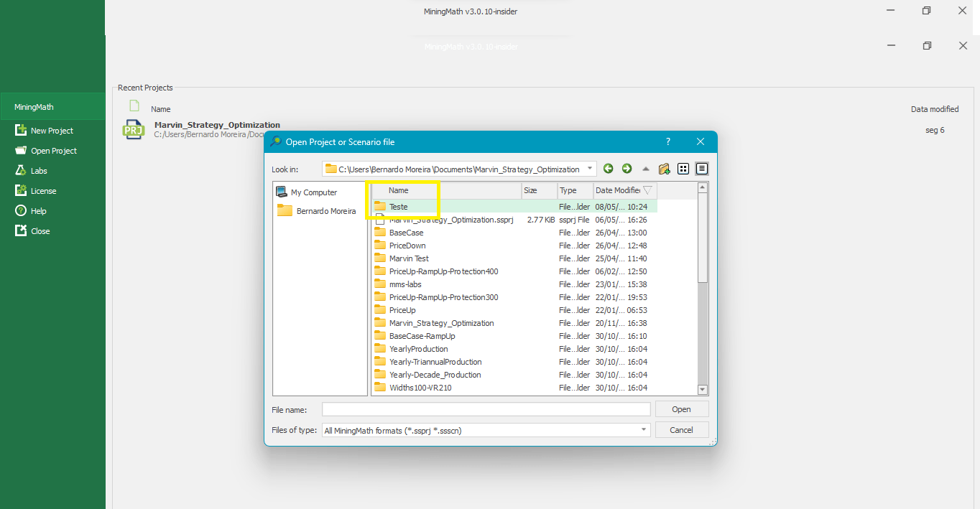Switch to icon list view mode
The width and height of the screenshot is (980, 509).
point(683,169)
